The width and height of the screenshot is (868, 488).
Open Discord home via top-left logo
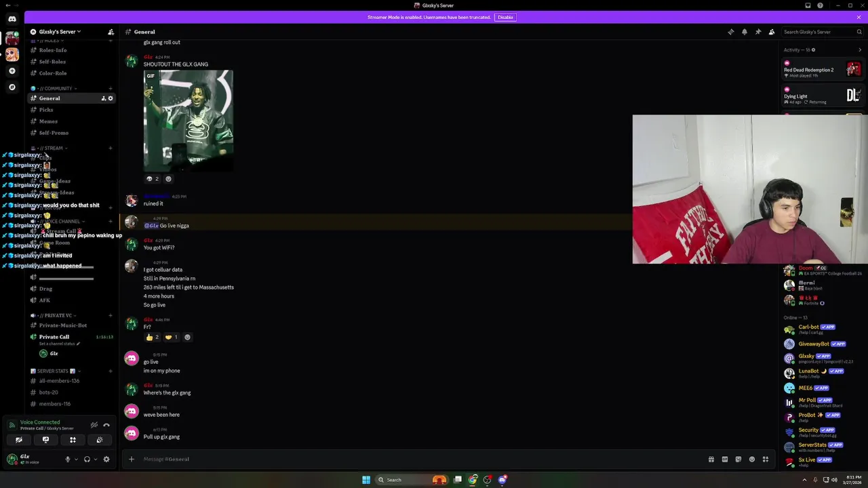point(12,19)
